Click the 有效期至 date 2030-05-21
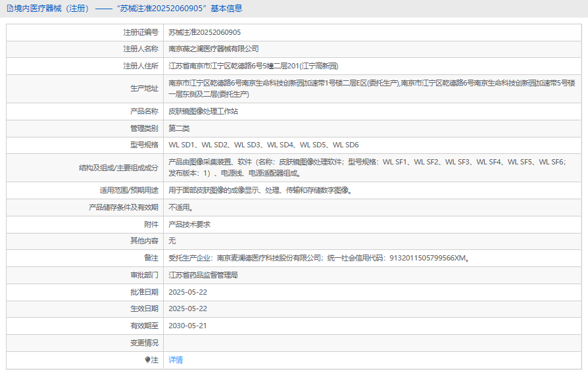588x371 pixels. pos(188,326)
